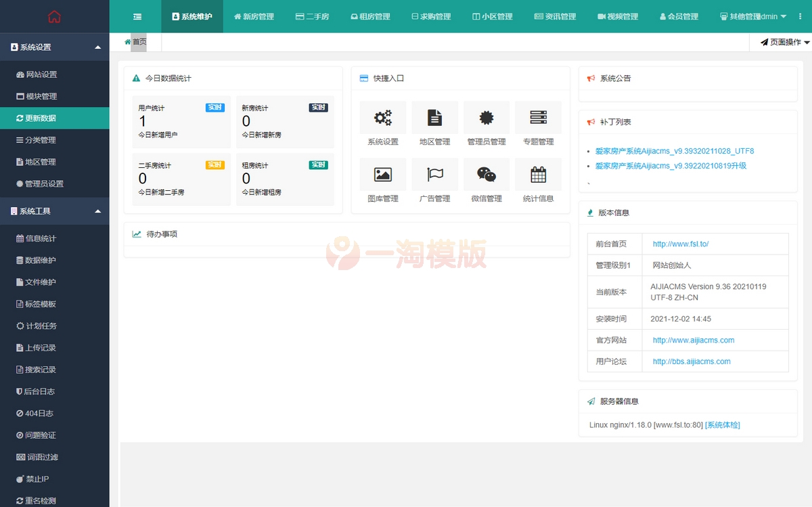Select 更新数据 in the left sidebar

41,118
